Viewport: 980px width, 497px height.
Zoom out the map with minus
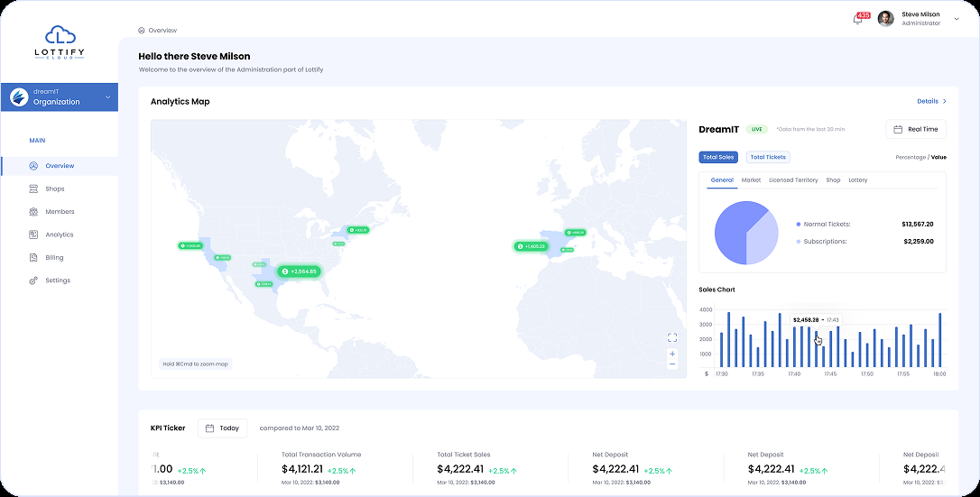672,364
